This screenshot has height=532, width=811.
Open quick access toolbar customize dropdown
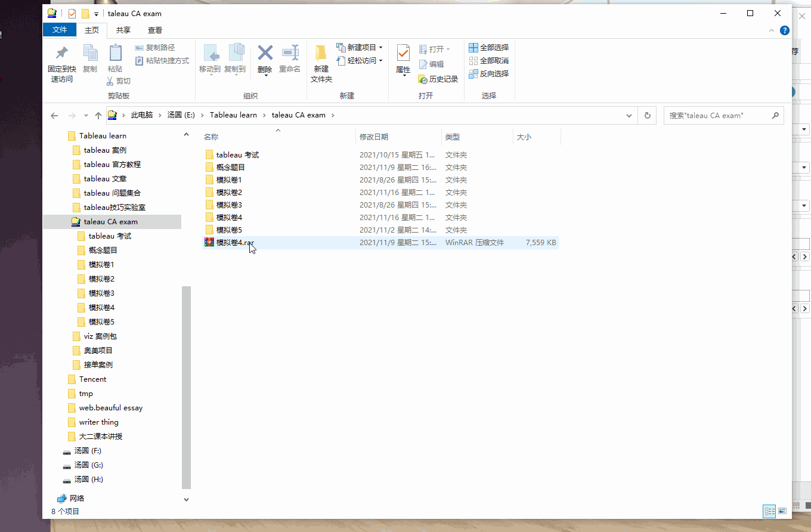click(x=96, y=14)
